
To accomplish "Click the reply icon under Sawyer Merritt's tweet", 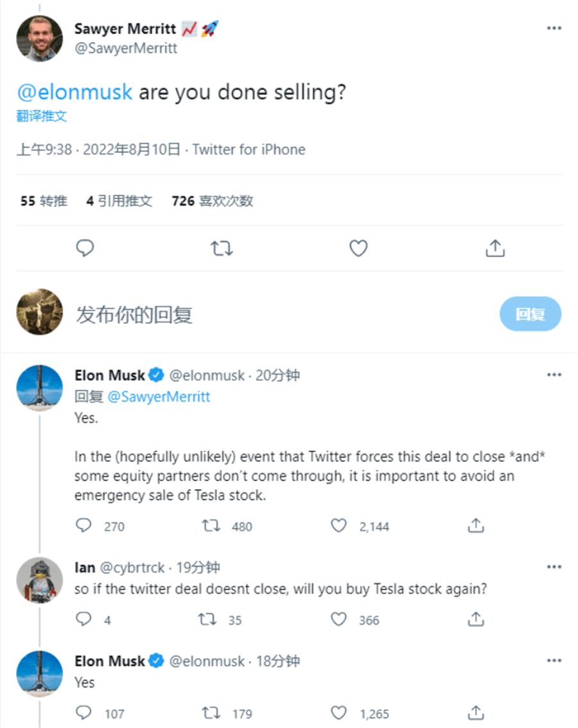I will click(x=85, y=249).
